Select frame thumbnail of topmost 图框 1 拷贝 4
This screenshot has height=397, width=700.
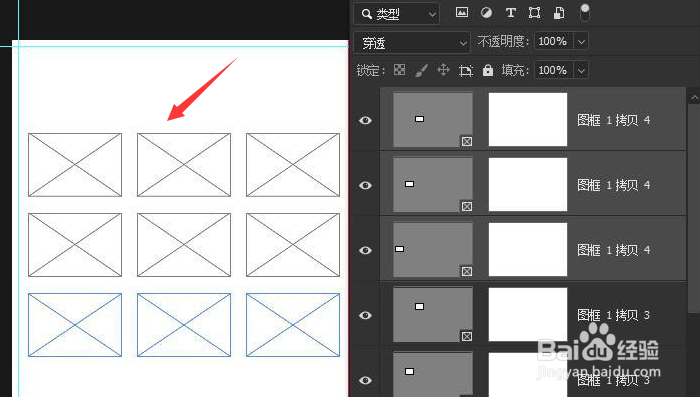pos(433,120)
